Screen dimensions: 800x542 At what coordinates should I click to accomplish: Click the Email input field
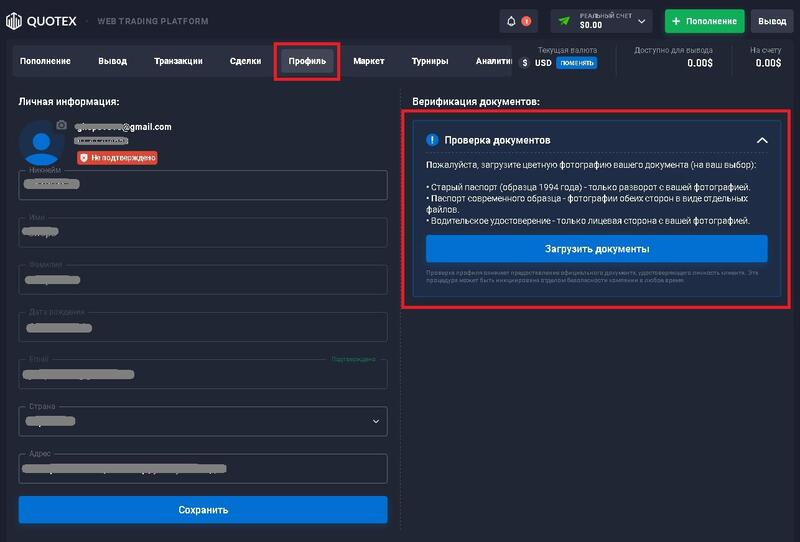tap(203, 374)
